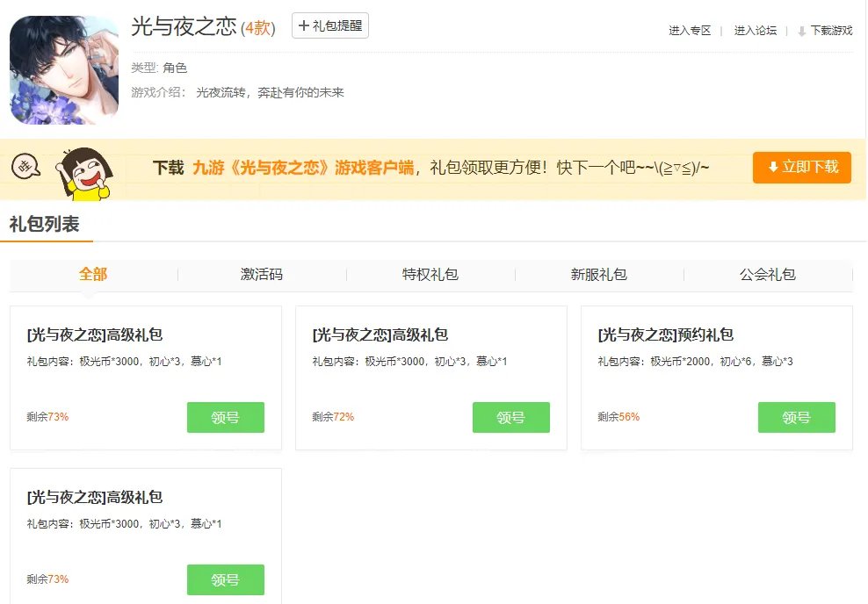Click 领号 on the 预约礼包 card

pos(796,417)
